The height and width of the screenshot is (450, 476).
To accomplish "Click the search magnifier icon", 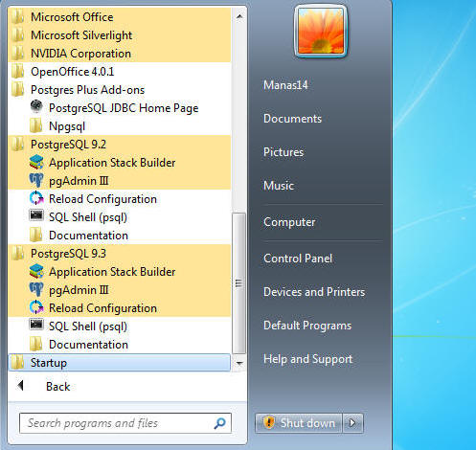I will 220,423.
